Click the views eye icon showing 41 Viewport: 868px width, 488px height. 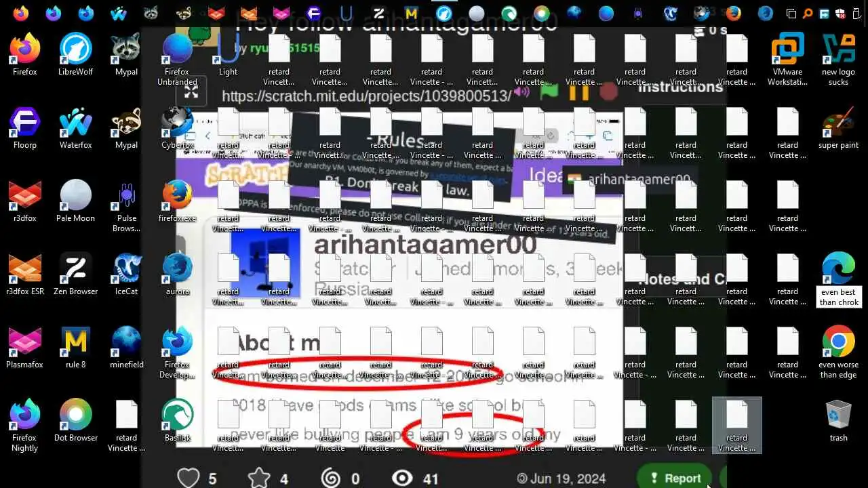click(x=402, y=478)
